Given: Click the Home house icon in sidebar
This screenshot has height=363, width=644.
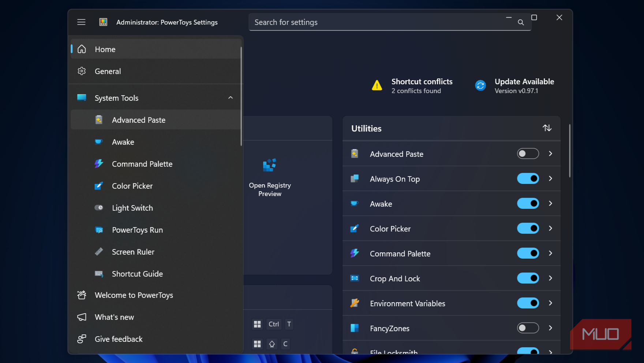Looking at the screenshot, I should coord(82,49).
